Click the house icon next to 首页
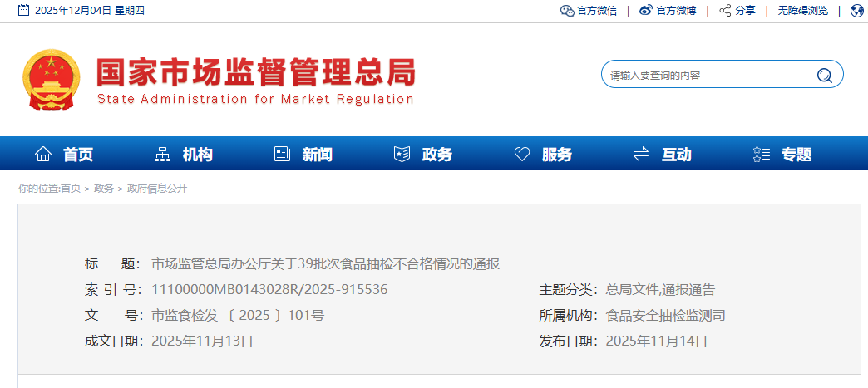868x388 pixels. (43, 154)
